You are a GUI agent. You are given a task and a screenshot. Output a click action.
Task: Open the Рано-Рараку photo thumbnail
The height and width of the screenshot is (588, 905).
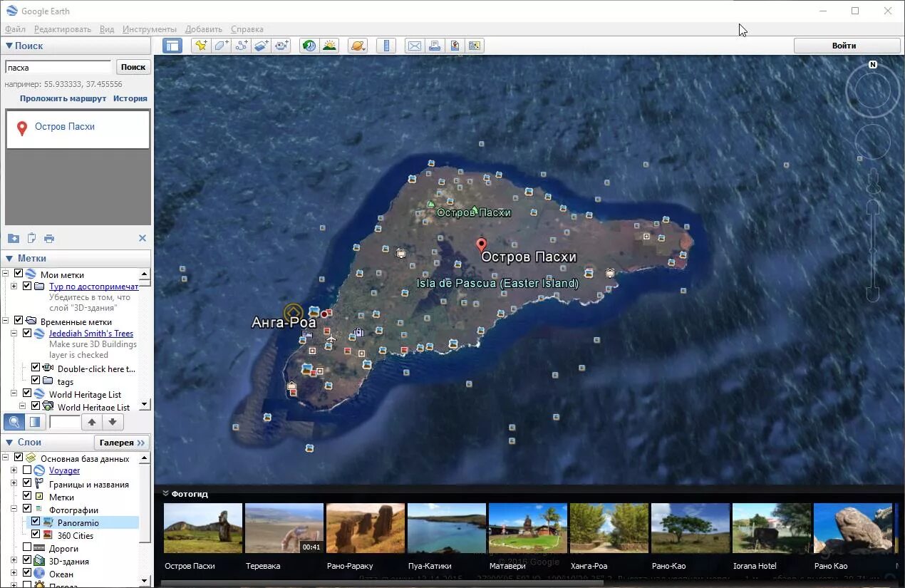pyautogui.click(x=366, y=528)
